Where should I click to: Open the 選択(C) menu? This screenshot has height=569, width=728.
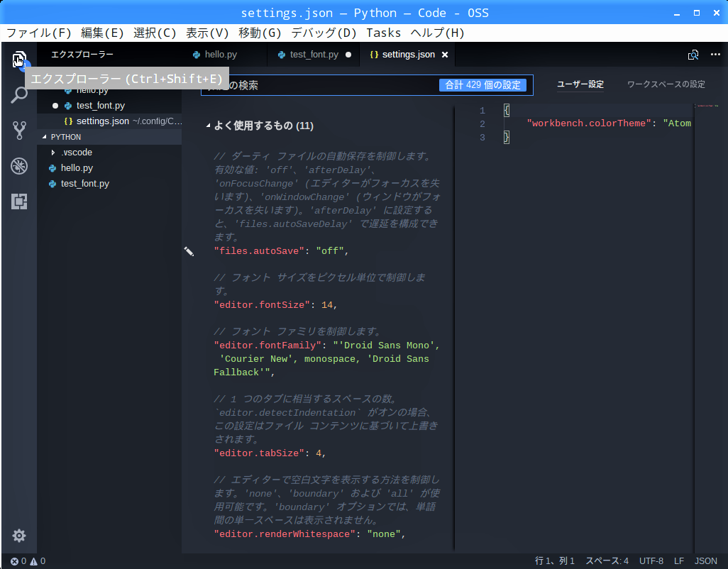[155, 33]
